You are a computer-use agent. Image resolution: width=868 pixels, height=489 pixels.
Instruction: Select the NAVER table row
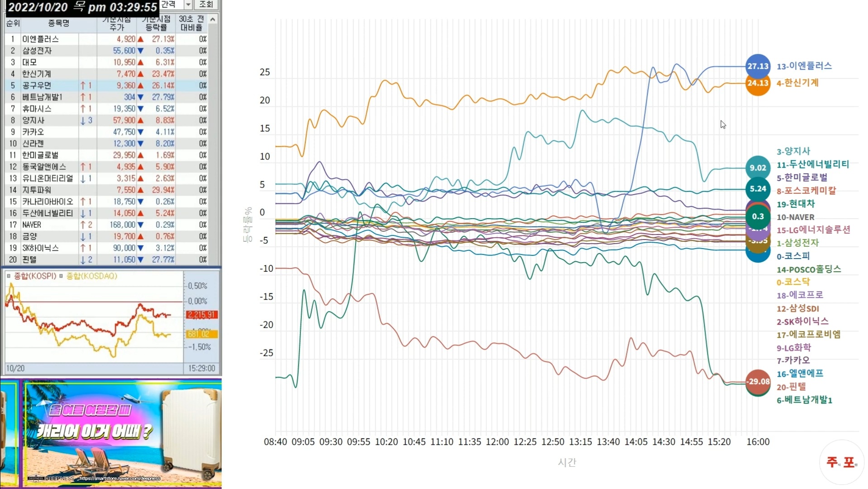pos(106,225)
